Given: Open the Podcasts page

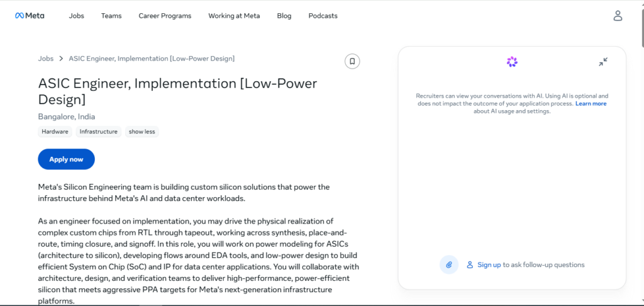Looking at the screenshot, I should point(323,16).
